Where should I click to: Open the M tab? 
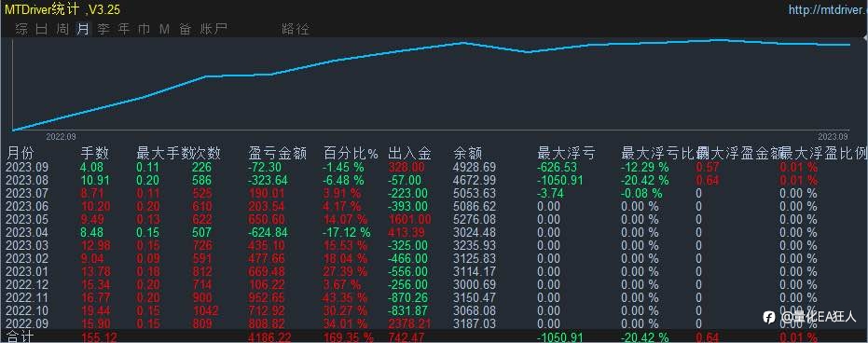(x=164, y=29)
